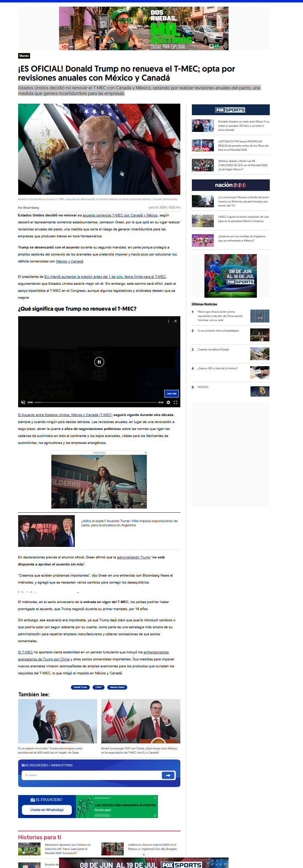Click the 'El Financiero / Newsletters' logo text
This screenshot has height=868, width=303.
tap(47, 765)
